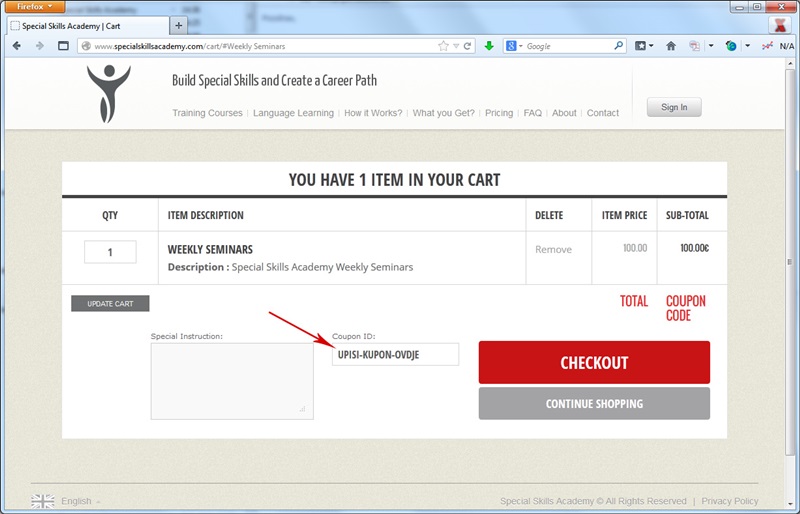Image resolution: width=800 pixels, height=514 pixels.
Task: Open How it Works? menu item
Action: [373, 113]
